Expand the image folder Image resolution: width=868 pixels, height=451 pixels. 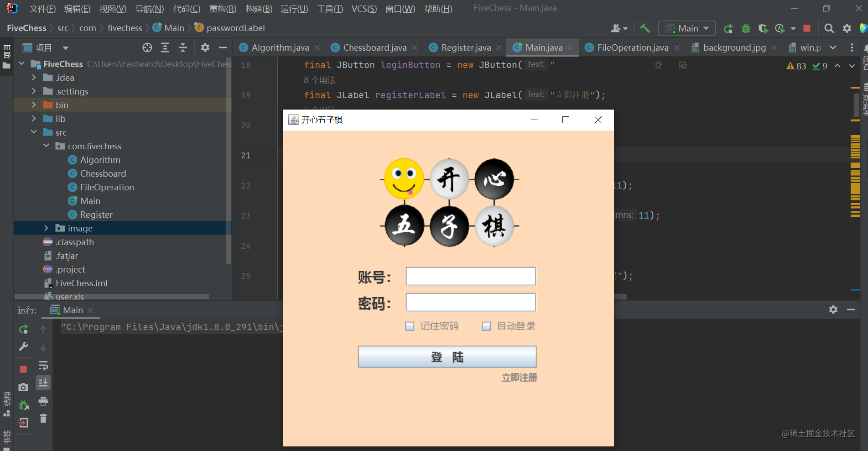coord(46,228)
